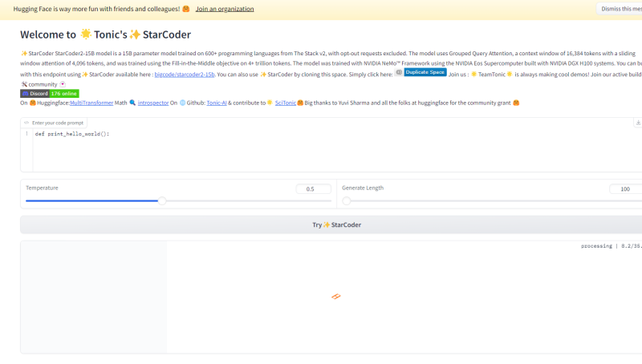Click the Join an organization link
642x364 pixels.
(225, 9)
